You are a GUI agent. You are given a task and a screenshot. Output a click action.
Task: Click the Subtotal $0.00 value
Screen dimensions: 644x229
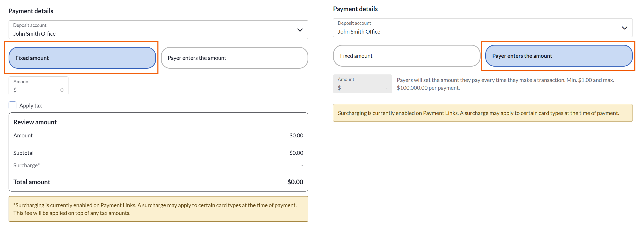pyautogui.click(x=296, y=153)
